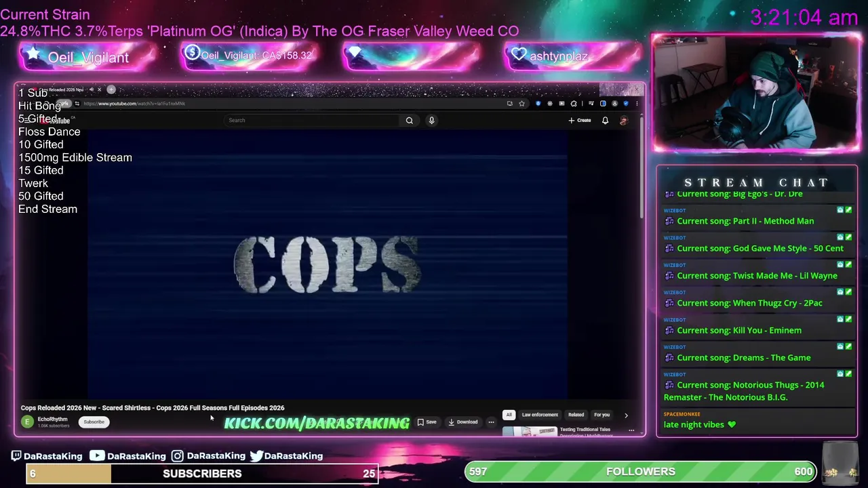Click the install app icon in address bar

tap(510, 104)
